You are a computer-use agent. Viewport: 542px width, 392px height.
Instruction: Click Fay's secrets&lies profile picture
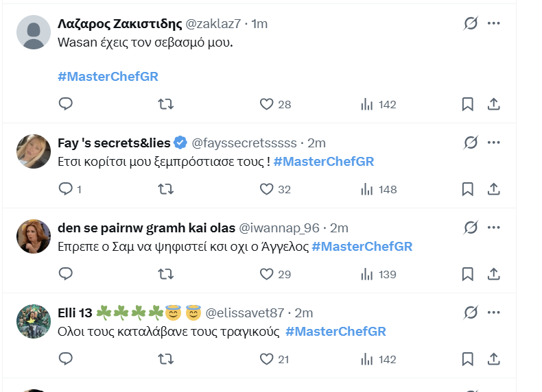[33, 151]
